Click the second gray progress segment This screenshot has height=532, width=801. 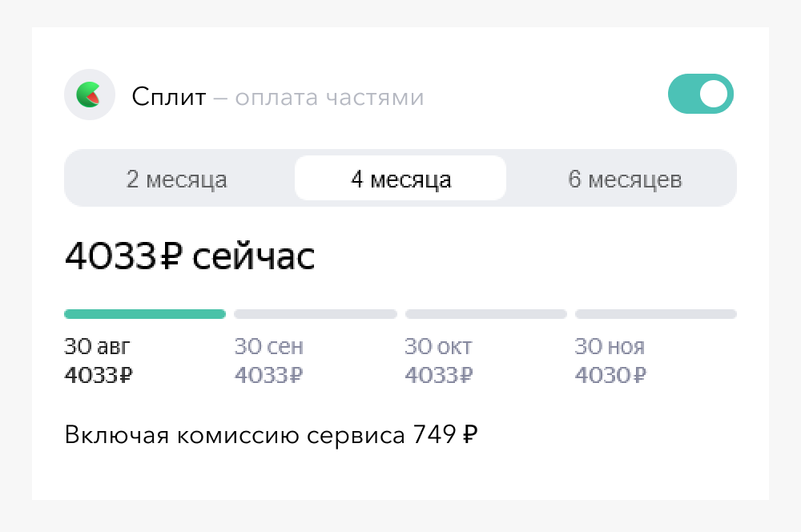pyautogui.click(x=316, y=314)
